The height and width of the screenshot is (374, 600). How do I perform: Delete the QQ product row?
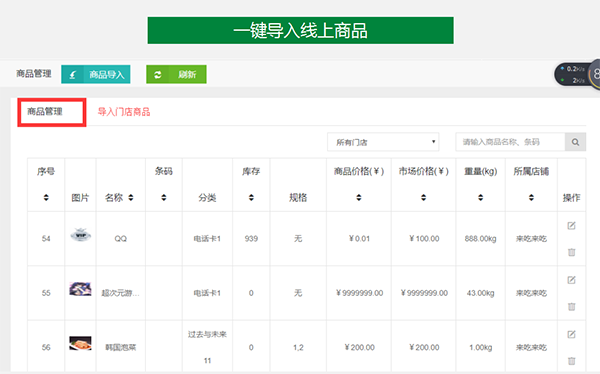571,252
